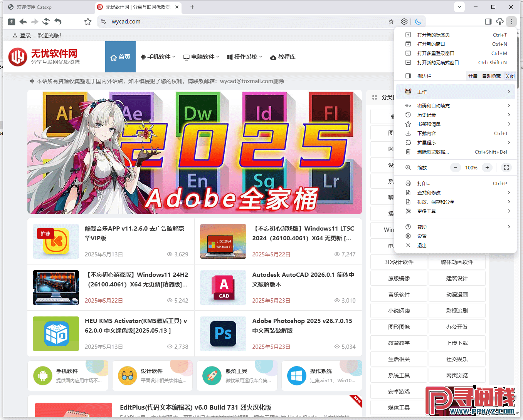
Task: Click the undo close-tab arrow icon
Action: click(x=58, y=22)
